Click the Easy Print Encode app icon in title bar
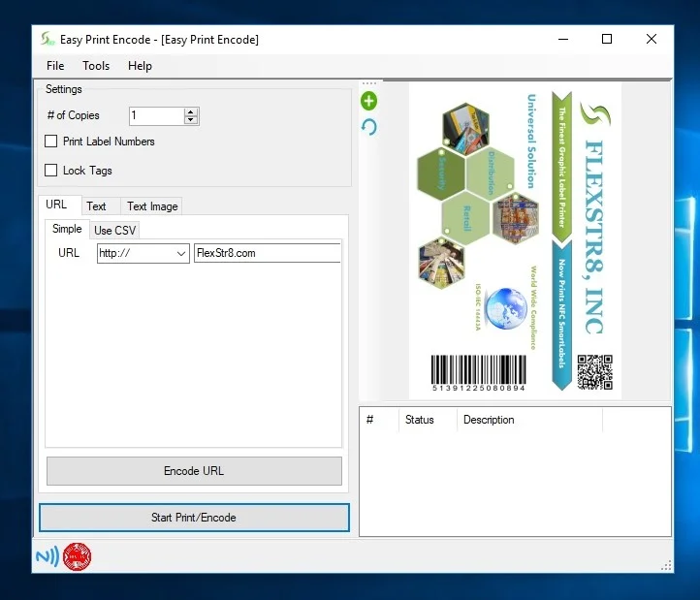 click(48, 40)
